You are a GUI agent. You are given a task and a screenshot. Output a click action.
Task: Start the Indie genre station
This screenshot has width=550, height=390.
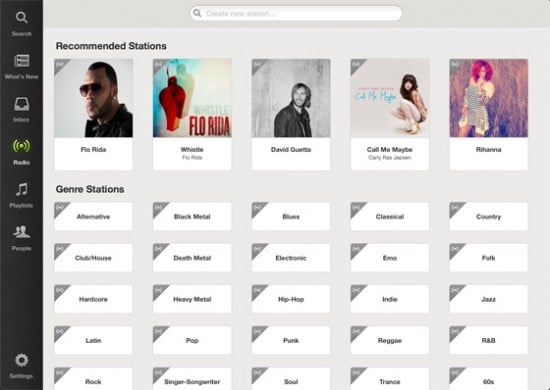tap(390, 299)
